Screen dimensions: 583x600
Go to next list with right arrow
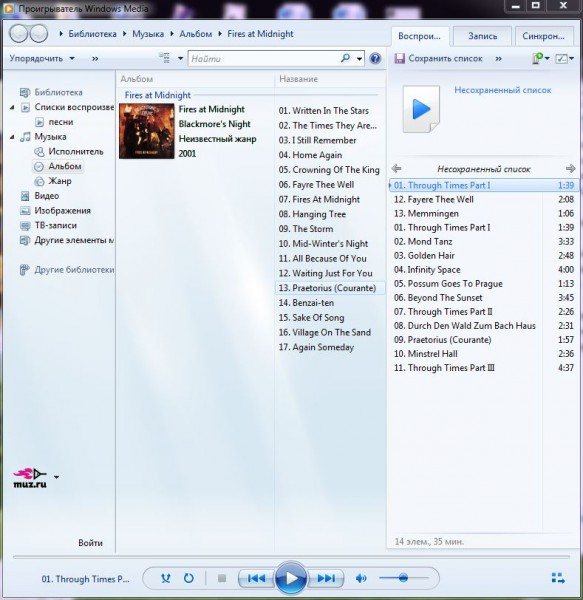[x=570, y=169]
